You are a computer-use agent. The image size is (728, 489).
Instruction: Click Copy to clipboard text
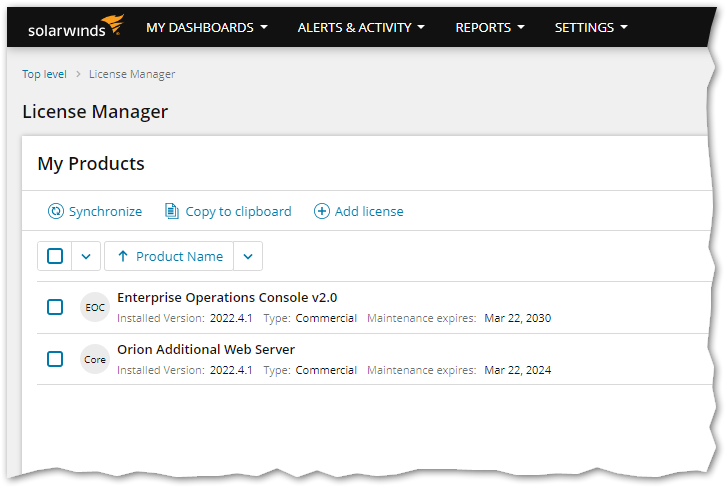click(x=238, y=212)
